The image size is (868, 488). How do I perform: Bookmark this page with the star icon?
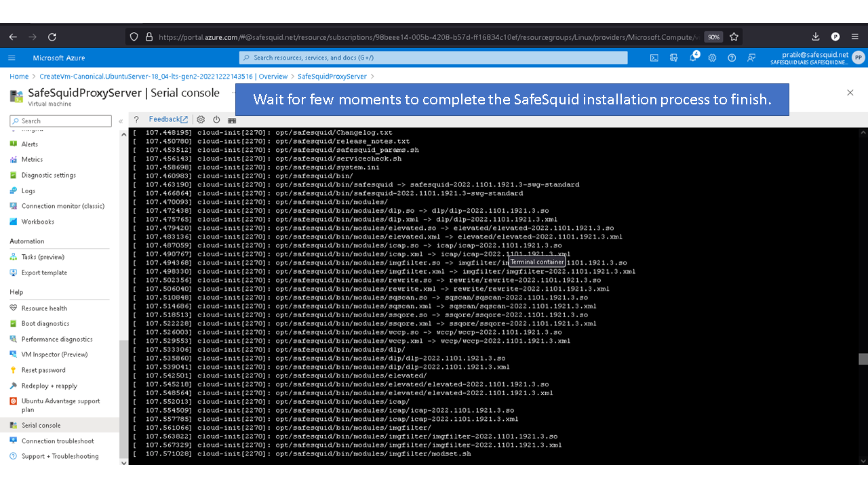(734, 37)
